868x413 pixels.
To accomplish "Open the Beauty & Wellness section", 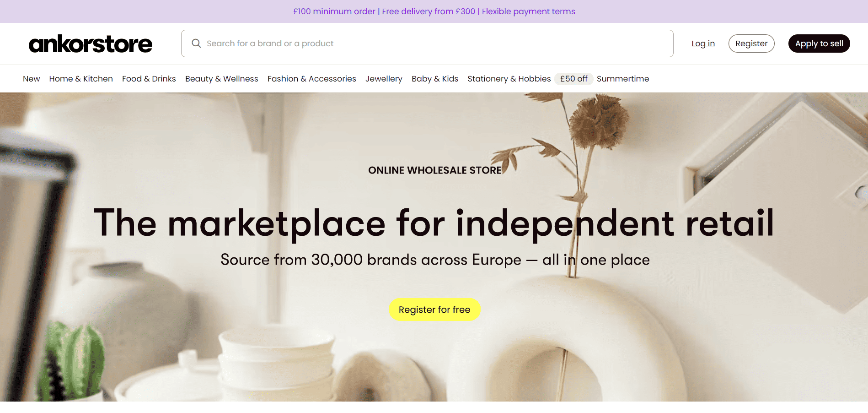I will (x=221, y=78).
